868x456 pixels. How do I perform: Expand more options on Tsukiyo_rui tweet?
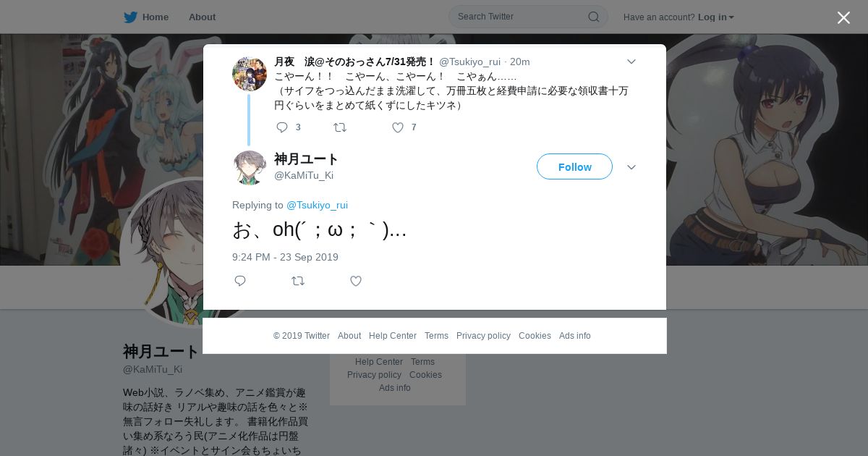coord(631,62)
